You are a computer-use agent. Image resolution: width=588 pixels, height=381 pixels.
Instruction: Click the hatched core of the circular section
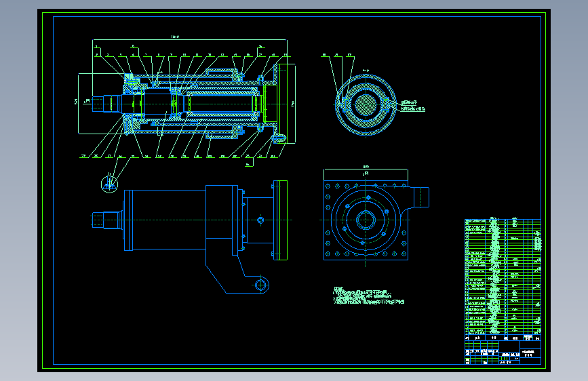366,105
